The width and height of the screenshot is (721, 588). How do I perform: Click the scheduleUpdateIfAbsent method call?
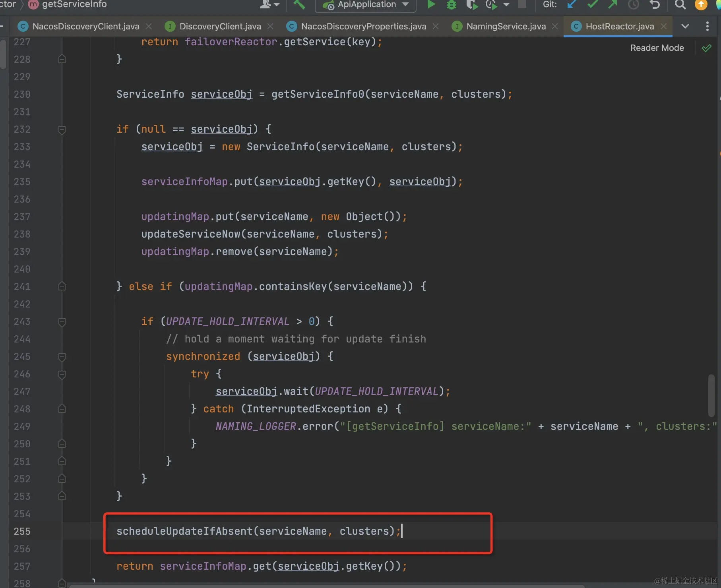point(185,532)
